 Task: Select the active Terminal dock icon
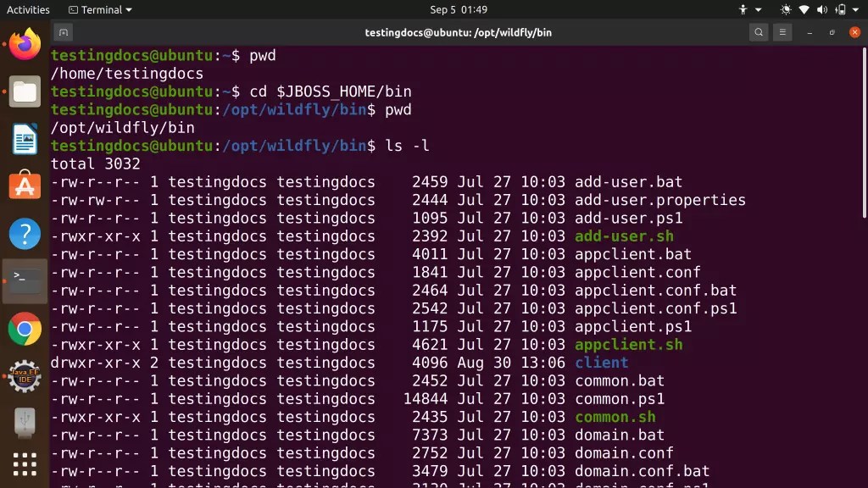pyautogui.click(x=23, y=282)
